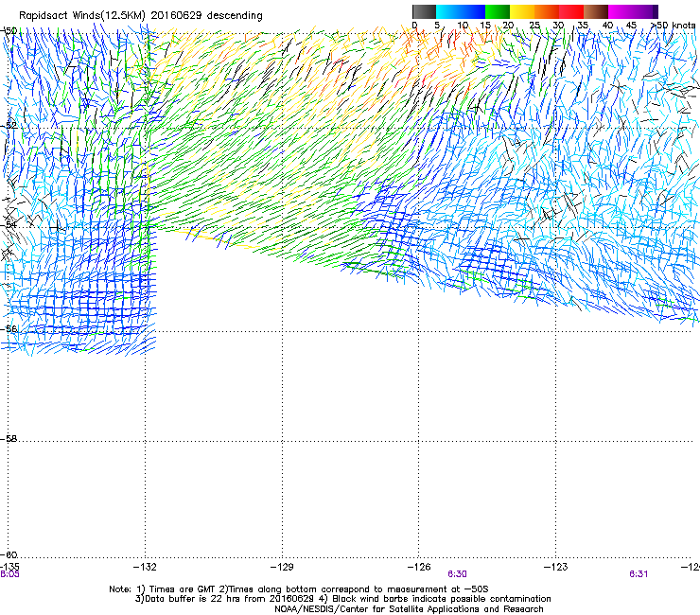Click the '-129' longitude axis label

click(x=282, y=567)
